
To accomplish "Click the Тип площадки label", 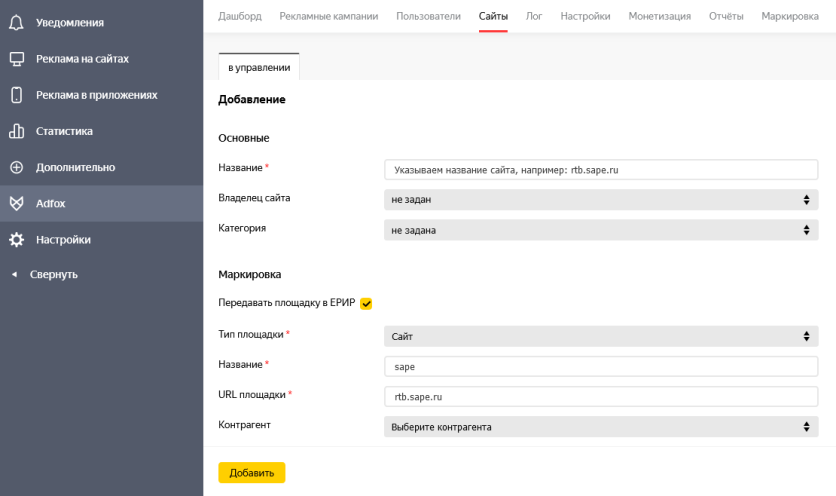I will coord(251,334).
